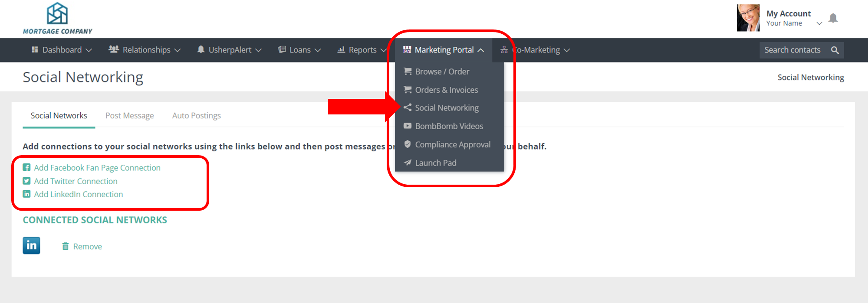Click the trash icon beside Remove
868x303 pixels.
pyautogui.click(x=65, y=246)
